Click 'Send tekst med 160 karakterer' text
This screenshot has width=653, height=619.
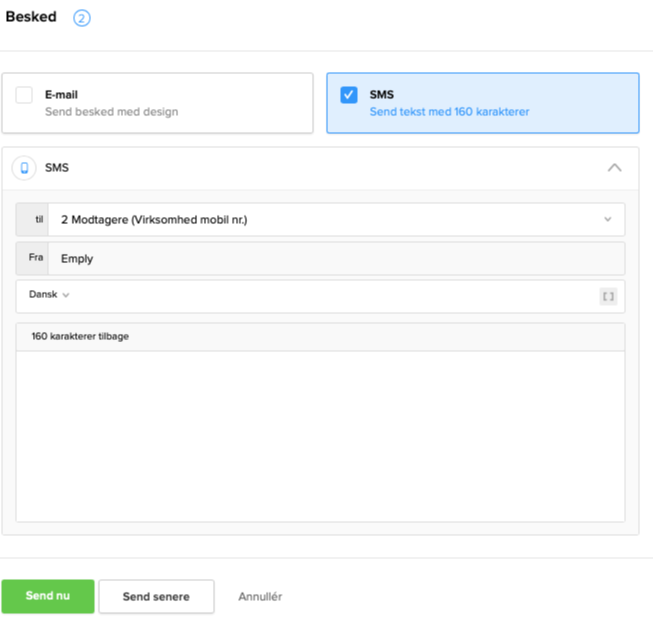pyautogui.click(x=449, y=112)
